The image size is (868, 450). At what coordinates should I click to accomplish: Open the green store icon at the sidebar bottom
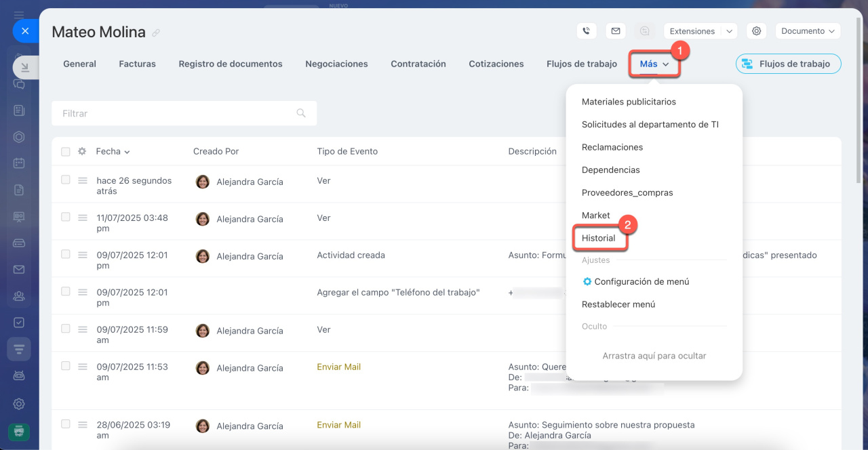[19, 431]
